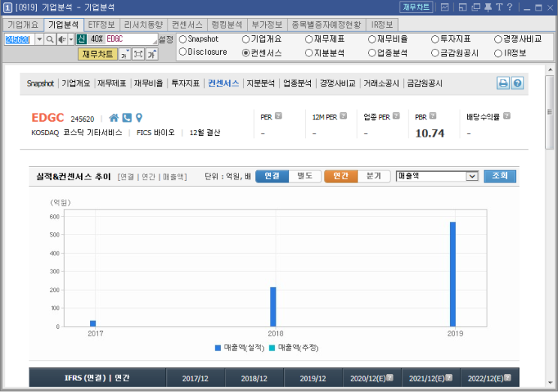Click the info icon on 2022/12(E) column

508,378
